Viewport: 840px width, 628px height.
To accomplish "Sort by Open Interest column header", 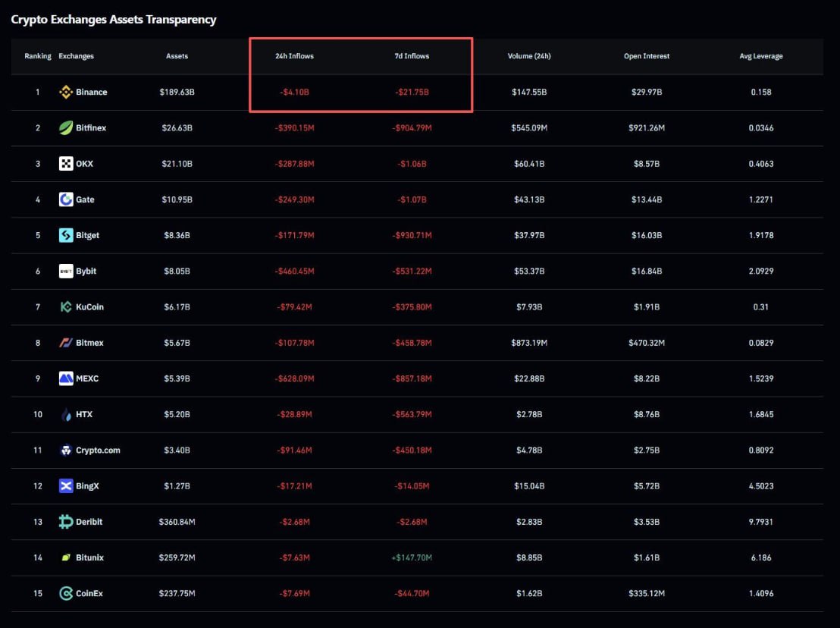I will pos(647,56).
